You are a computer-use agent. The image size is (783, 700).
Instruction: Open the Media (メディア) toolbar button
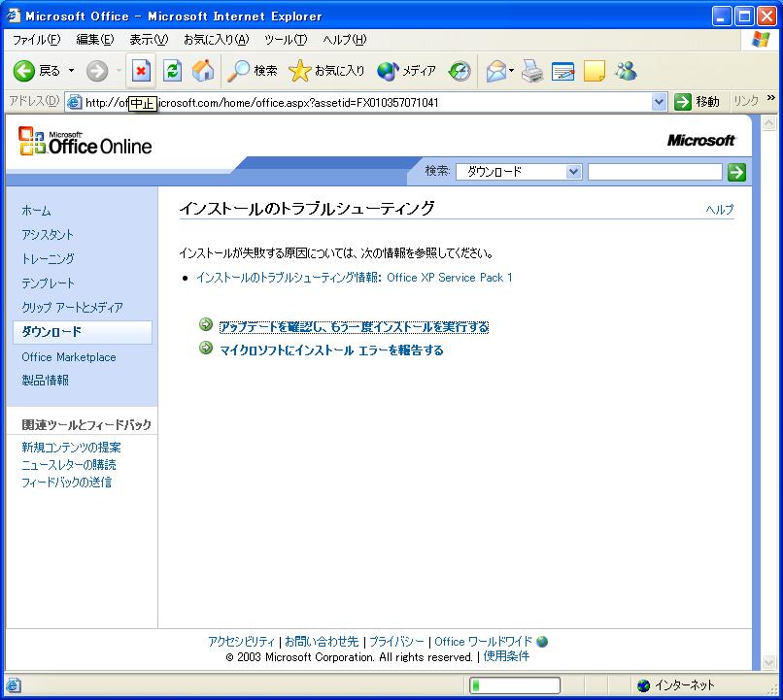406,71
